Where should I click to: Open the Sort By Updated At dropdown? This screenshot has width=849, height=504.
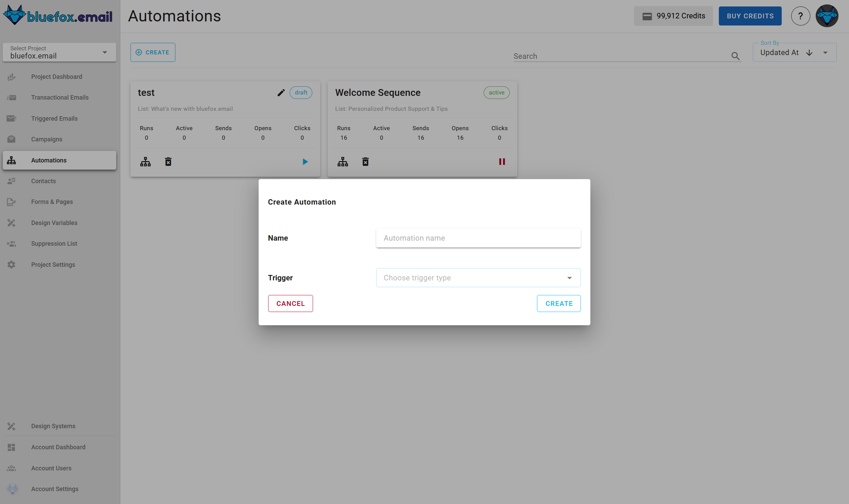click(x=825, y=52)
